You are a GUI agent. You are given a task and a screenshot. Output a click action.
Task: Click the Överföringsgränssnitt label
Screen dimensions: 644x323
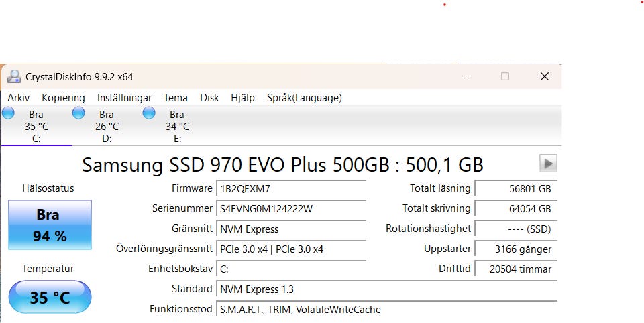pos(164,249)
